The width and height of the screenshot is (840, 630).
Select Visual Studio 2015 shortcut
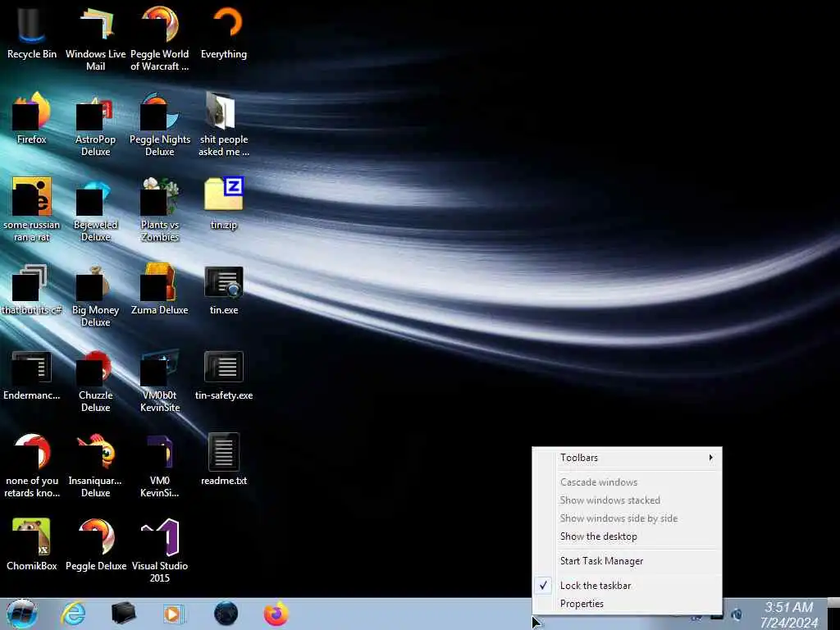click(160, 550)
